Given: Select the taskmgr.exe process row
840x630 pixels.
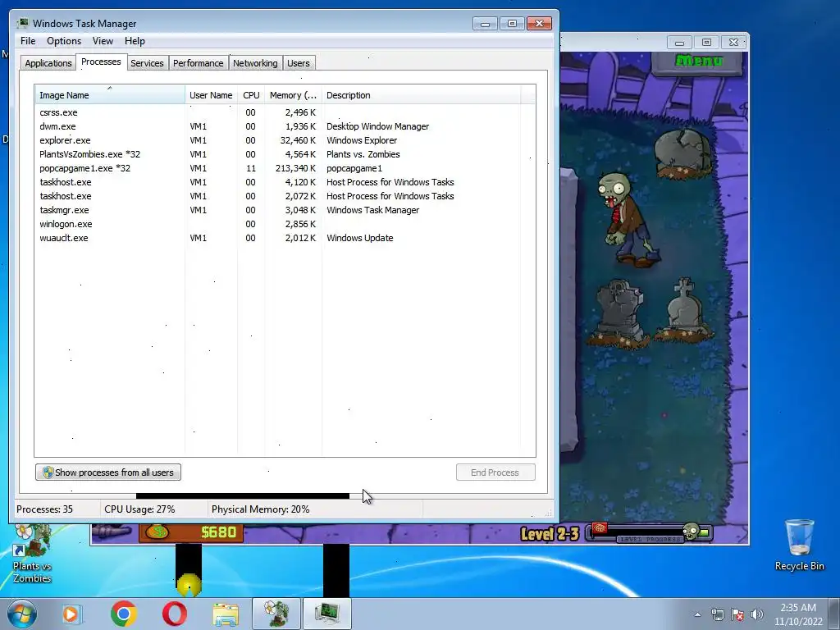Looking at the screenshot, I should [x=277, y=210].
